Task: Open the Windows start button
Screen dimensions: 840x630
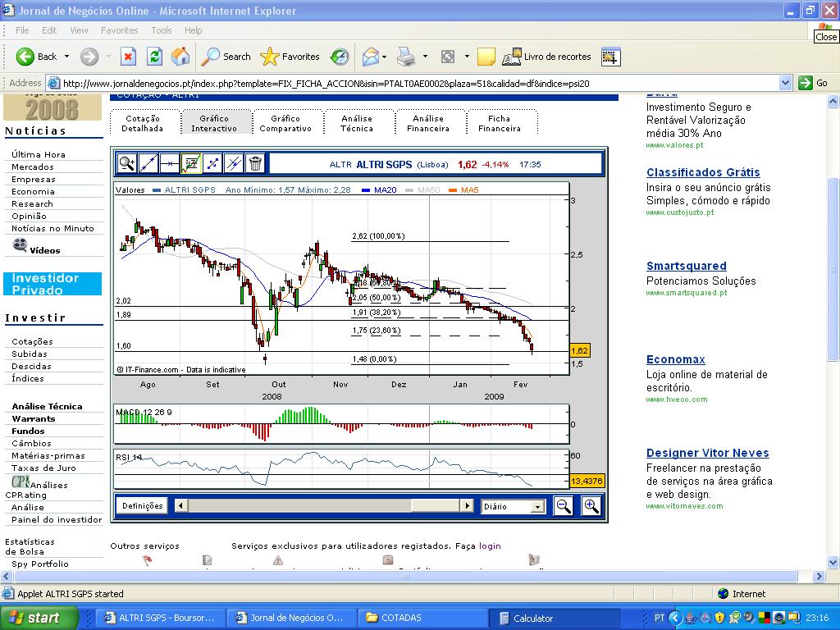Action: coord(39,618)
